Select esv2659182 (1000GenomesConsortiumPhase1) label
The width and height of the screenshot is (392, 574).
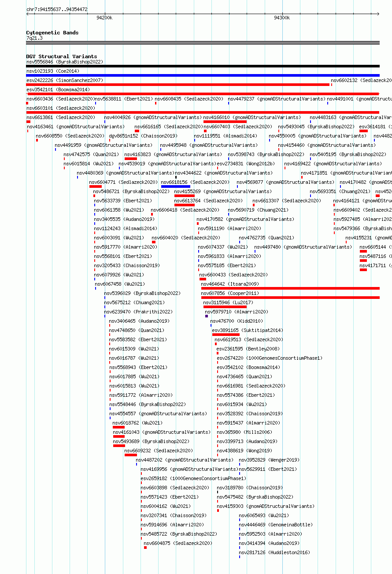[193, 478]
